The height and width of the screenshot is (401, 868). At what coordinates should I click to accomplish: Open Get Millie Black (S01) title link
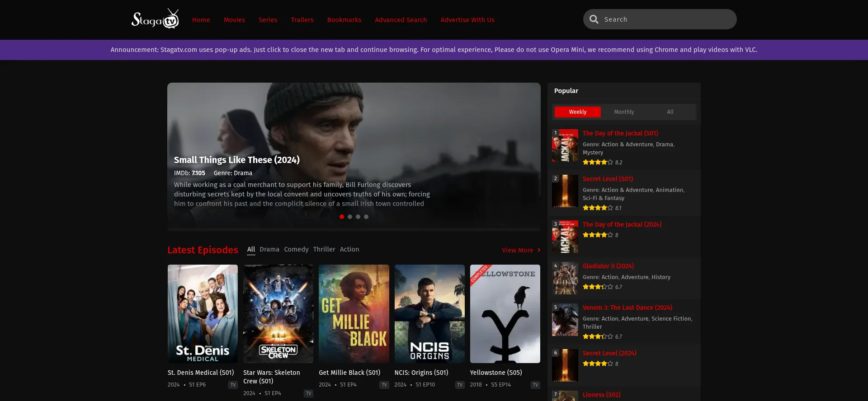[x=349, y=373]
